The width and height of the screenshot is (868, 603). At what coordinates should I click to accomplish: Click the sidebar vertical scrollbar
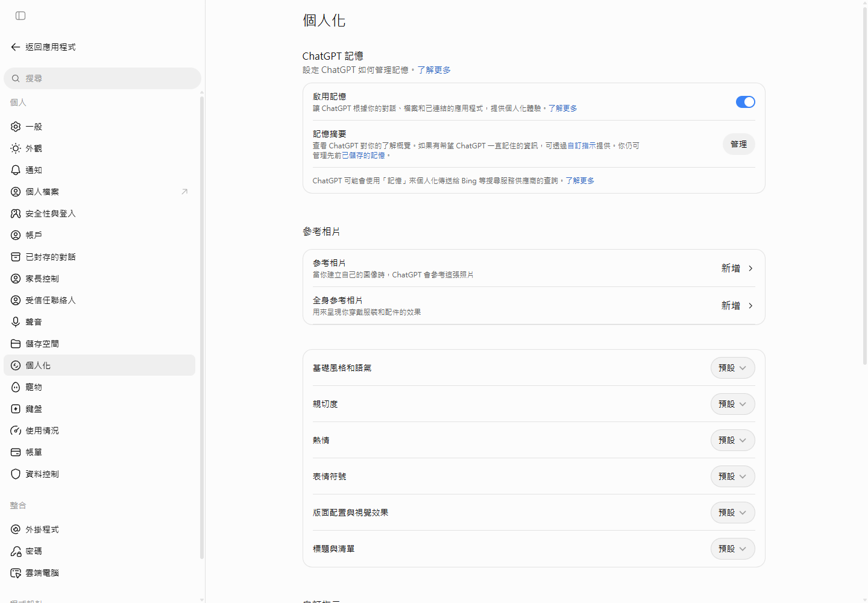pos(202,327)
